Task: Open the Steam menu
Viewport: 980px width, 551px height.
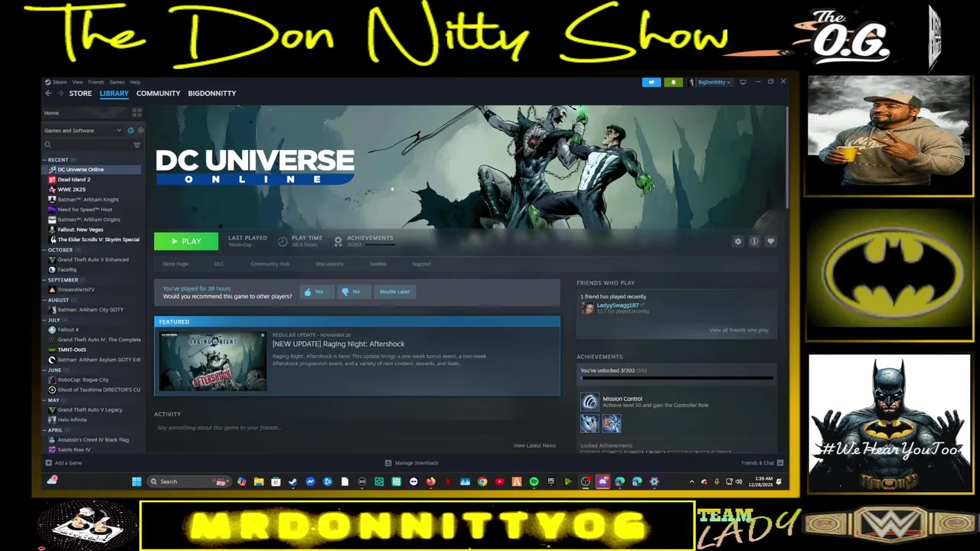Action: pyautogui.click(x=59, y=82)
